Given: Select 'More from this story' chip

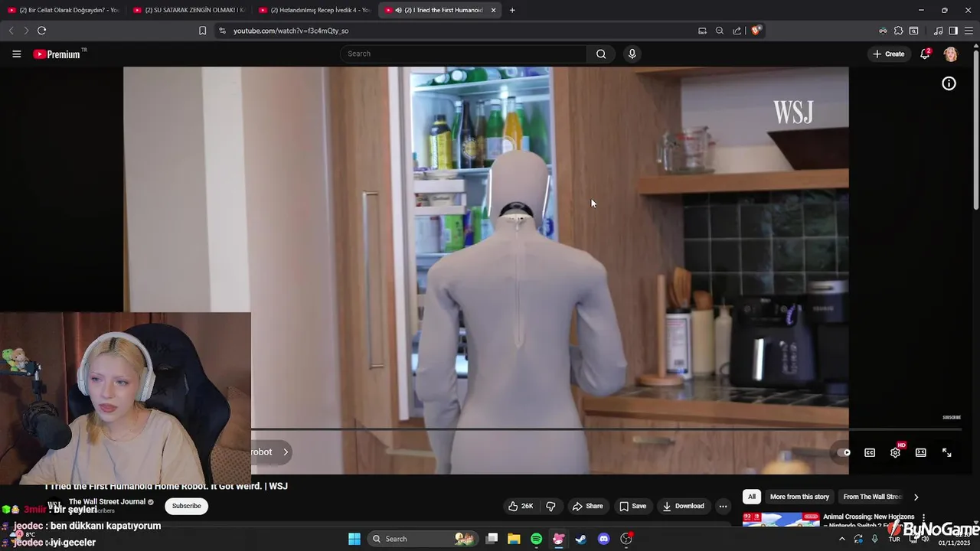Looking at the screenshot, I should [x=799, y=497].
